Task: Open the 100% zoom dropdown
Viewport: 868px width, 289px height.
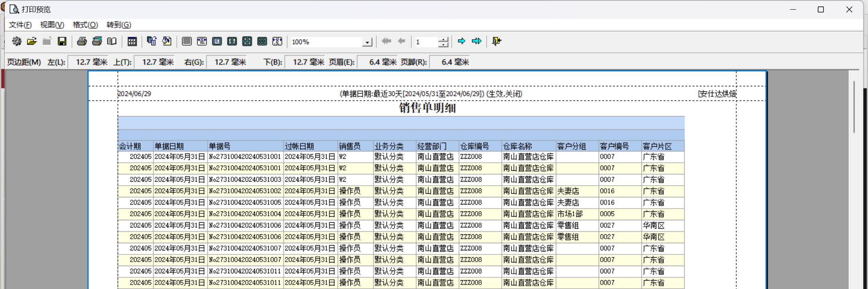Action: [x=367, y=42]
